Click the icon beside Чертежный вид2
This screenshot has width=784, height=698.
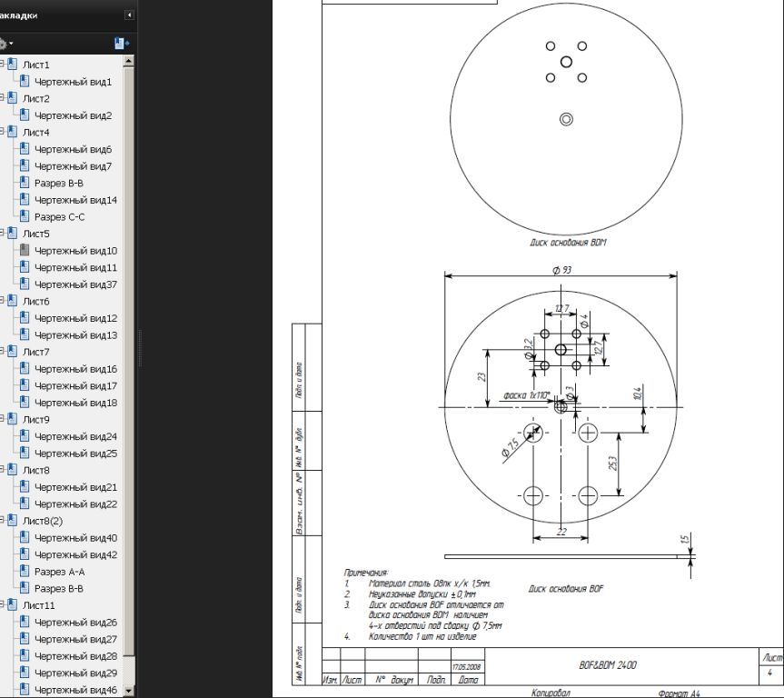click(x=25, y=115)
